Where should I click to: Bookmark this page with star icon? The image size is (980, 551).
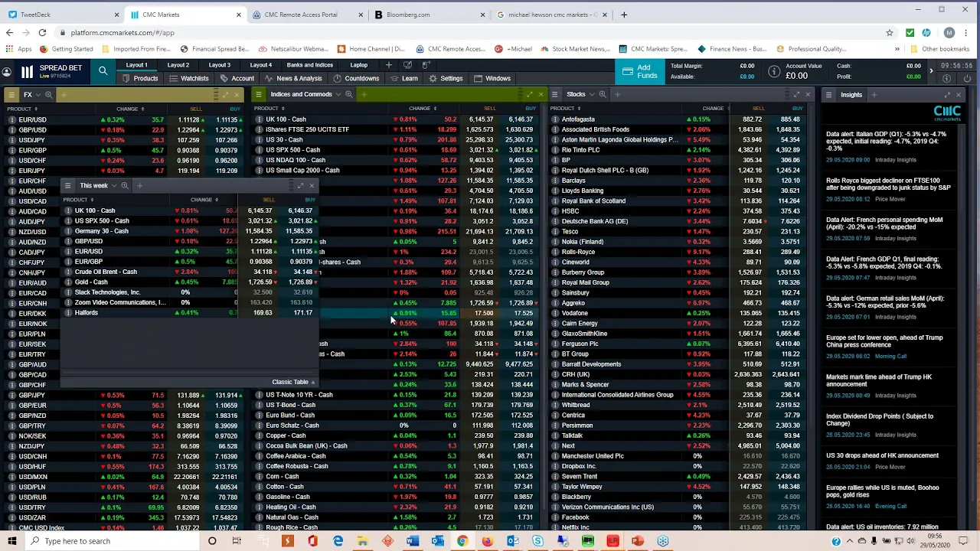(x=890, y=33)
